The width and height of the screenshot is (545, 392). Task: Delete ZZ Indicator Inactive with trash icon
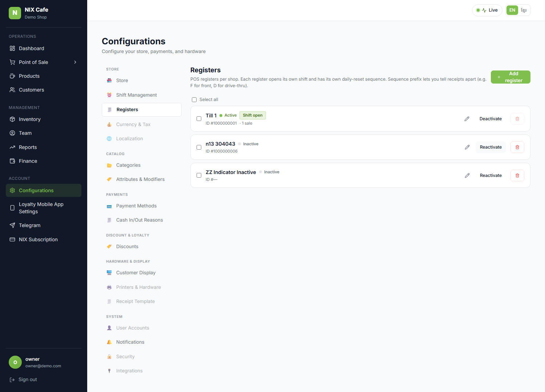pyautogui.click(x=517, y=175)
